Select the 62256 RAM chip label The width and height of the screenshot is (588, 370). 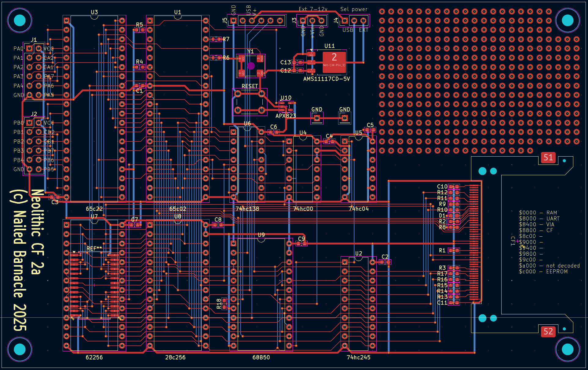(94, 357)
